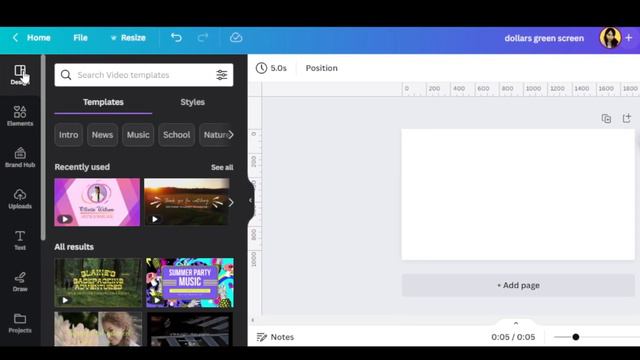Viewport: 640px width, 360px height.
Task: Switch to the Styles tab
Action: click(x=193, y=102)
